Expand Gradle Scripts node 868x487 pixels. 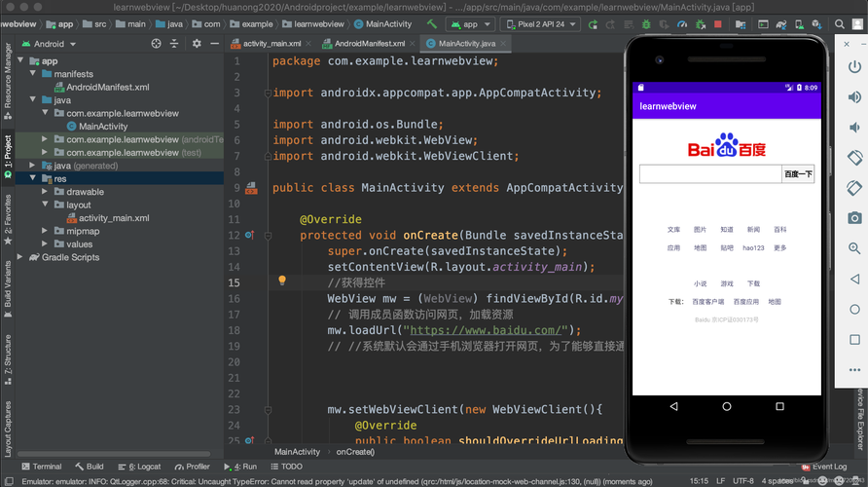[20, 256]
